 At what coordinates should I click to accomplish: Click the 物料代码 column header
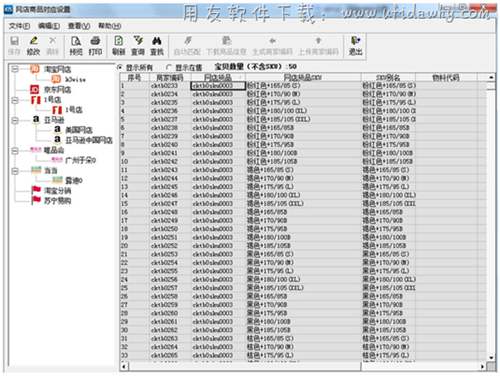click(446, 78)
